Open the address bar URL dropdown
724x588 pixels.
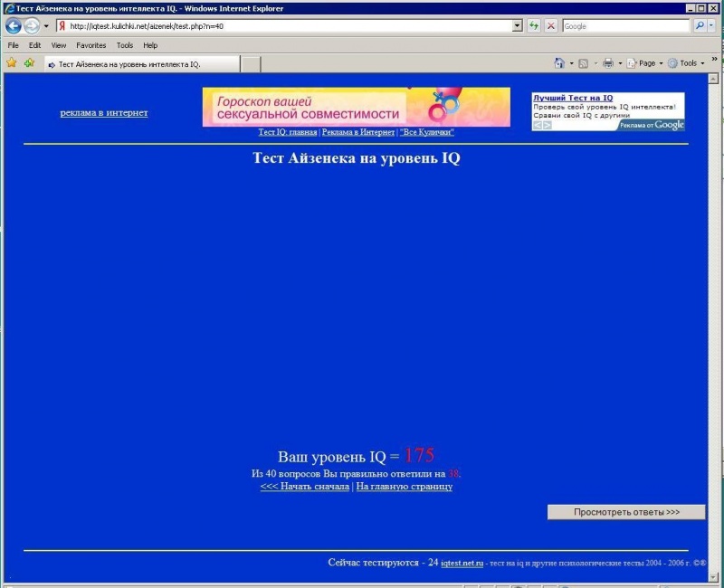[x=518, y=26]
